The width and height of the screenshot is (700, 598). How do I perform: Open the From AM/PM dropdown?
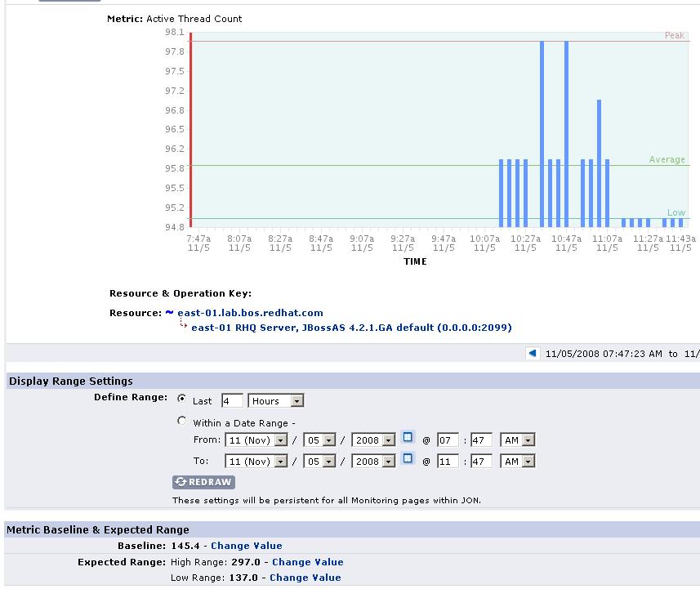[517, 440]
